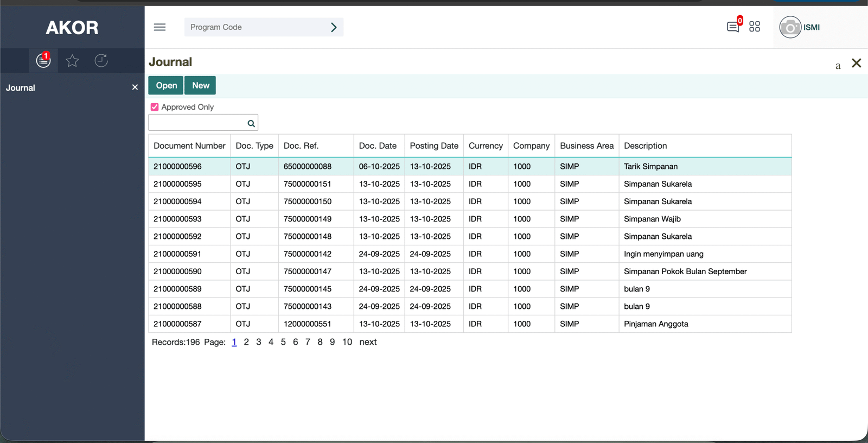Viewport: 868px width, 443px height.
Task: Open the messages notification icon
Action: point(733,27)
